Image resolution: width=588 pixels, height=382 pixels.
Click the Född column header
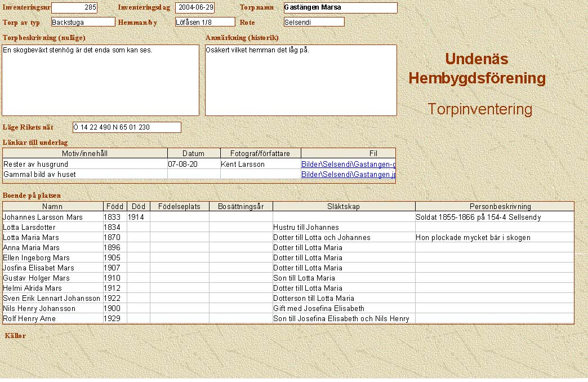115,207
